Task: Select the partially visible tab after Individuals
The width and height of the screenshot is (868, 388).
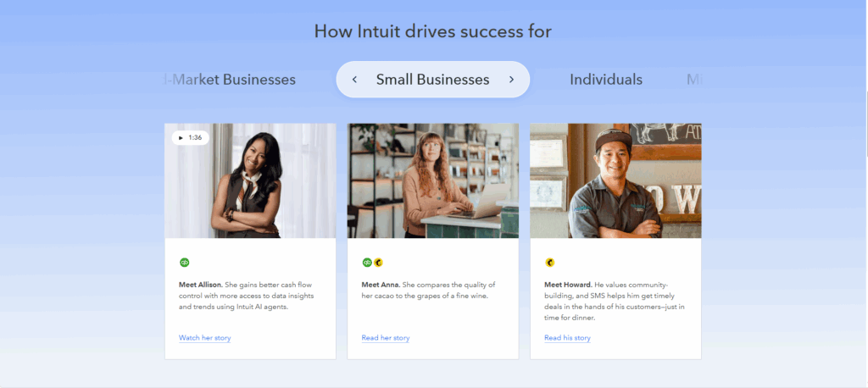Action: click(694, 80)
